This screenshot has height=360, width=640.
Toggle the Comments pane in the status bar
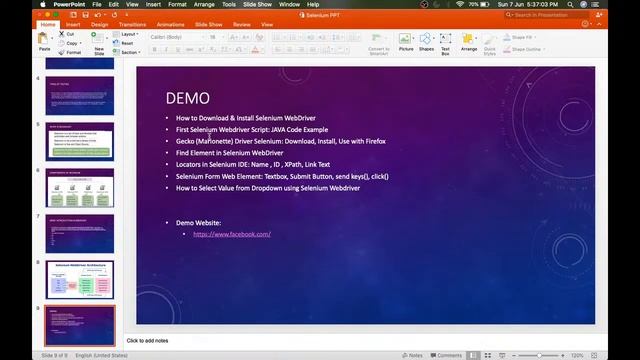point(446,356)
